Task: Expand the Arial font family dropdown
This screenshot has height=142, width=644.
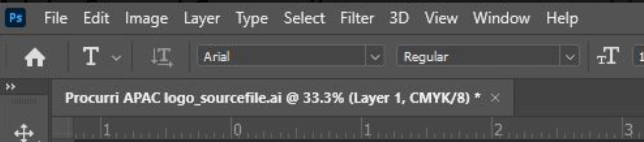Action: pos(375,57)
